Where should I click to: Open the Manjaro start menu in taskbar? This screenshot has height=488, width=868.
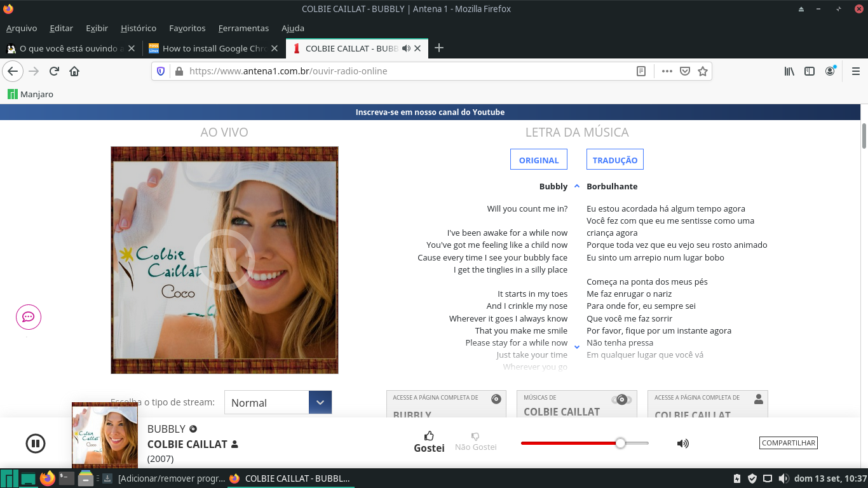[x=9, y=478]
